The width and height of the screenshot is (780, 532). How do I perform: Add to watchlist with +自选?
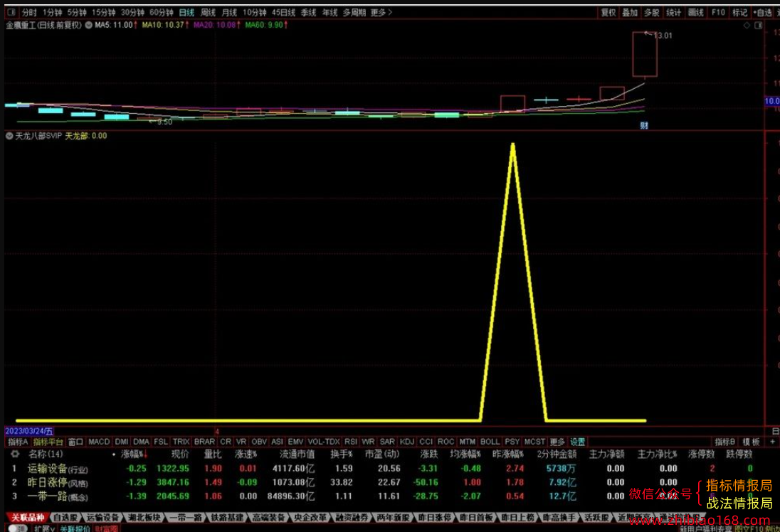click(762, 12)
